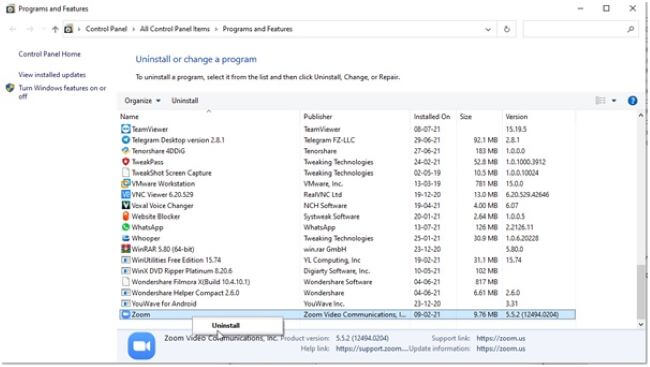Open the blue help question mark icon
The width and height of the screenshot is (650, 367).
click(x=632, y=101)
